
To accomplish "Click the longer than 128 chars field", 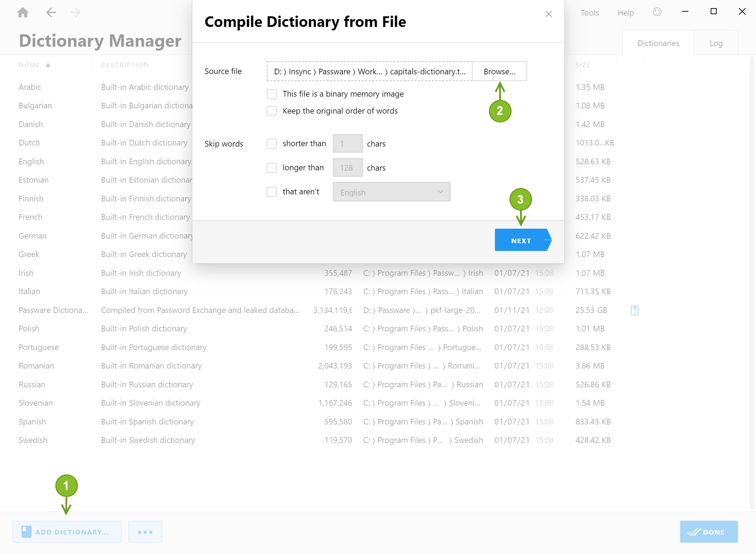I will click(x=348, y=167).
